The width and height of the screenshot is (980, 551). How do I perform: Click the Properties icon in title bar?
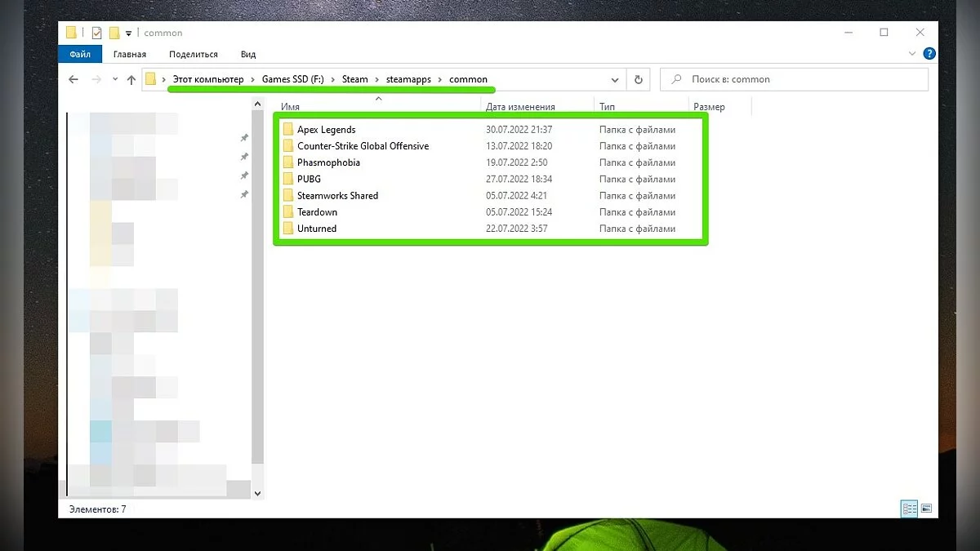click(96, 33)
